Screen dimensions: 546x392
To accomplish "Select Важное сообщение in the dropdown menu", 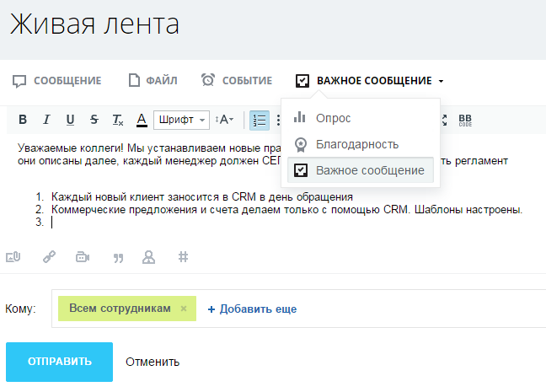I will pyautogui.click(x=361, y=170).
